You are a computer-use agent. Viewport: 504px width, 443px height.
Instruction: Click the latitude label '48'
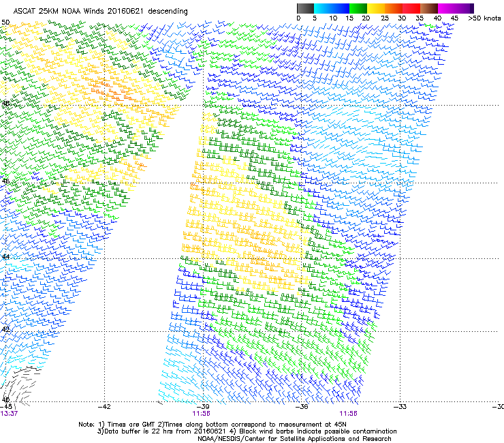(5, 104)
